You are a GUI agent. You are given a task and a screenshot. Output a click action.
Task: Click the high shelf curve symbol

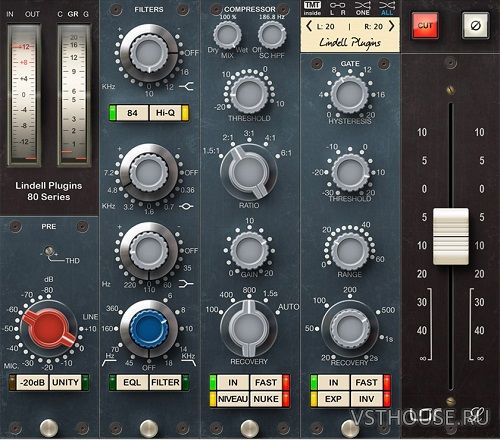(x=186, y=87)
